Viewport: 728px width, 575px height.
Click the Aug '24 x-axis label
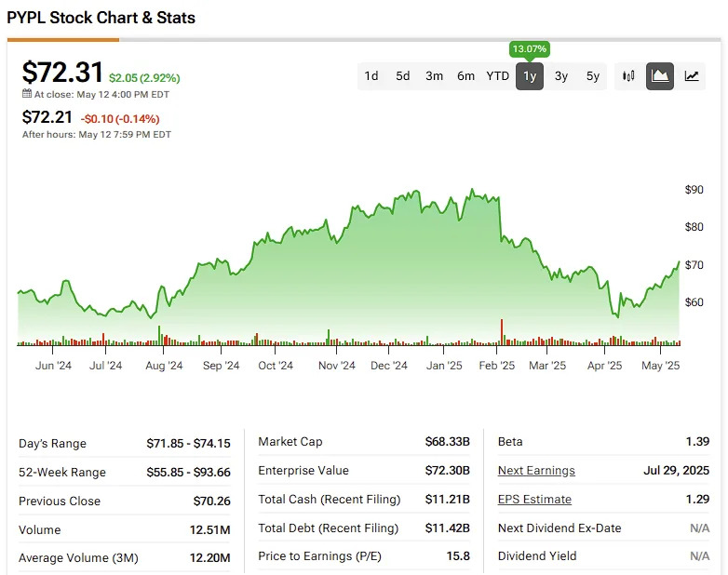(x=164, y=366)
